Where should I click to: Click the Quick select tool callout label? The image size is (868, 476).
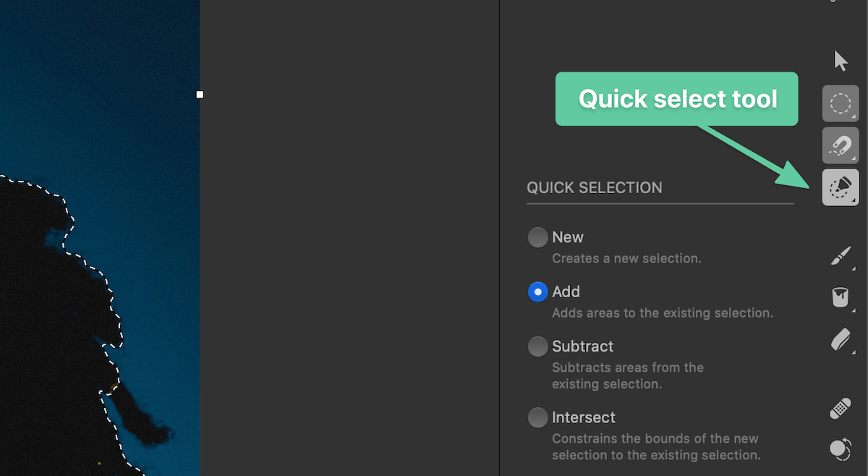pyautogui.click(x=676, y=98)
